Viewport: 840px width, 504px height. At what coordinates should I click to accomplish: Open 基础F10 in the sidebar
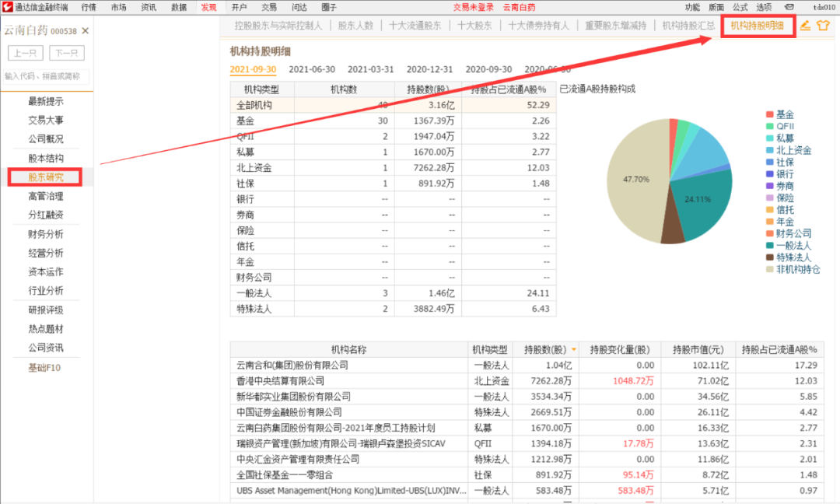pyautogui.click(x=44, y=368)
